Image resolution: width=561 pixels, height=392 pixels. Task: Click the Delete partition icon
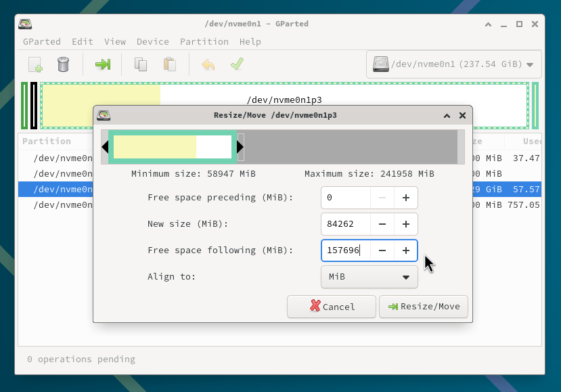point(62,64)
